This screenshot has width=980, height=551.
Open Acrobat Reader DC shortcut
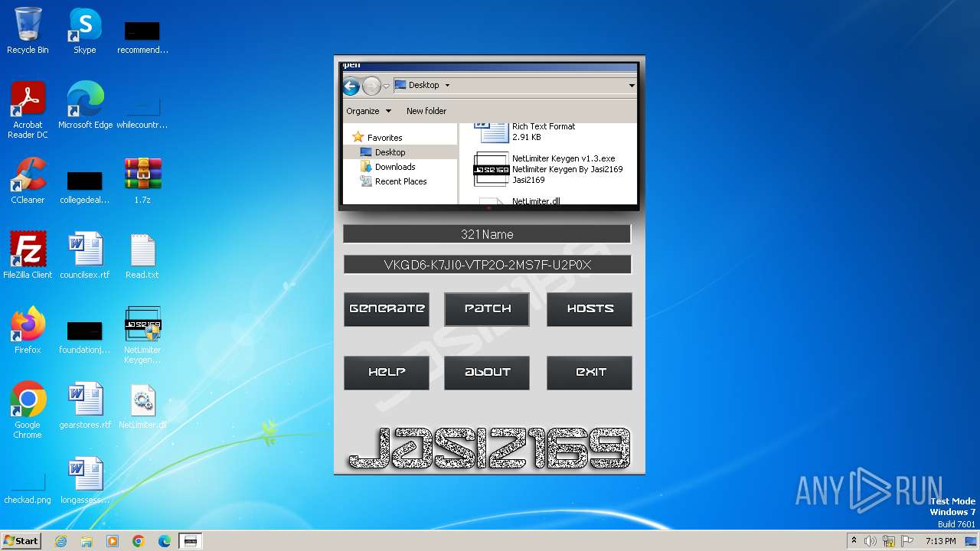pos(28,109)
